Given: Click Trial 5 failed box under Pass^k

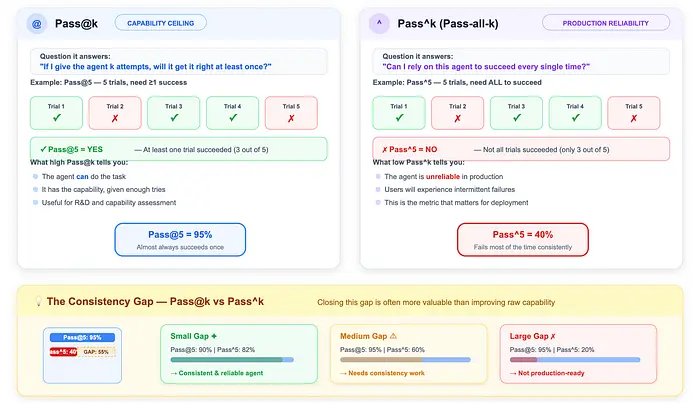Looking at the screenshot, I should pos(634,113).
